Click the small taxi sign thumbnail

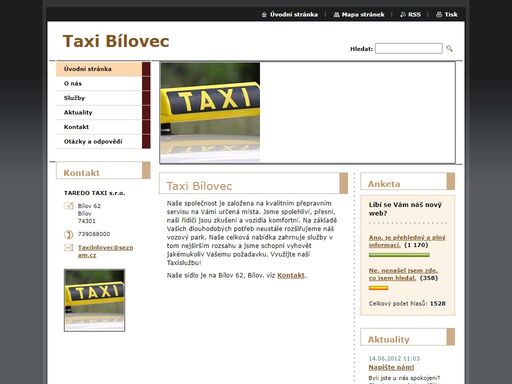(95, 300)
